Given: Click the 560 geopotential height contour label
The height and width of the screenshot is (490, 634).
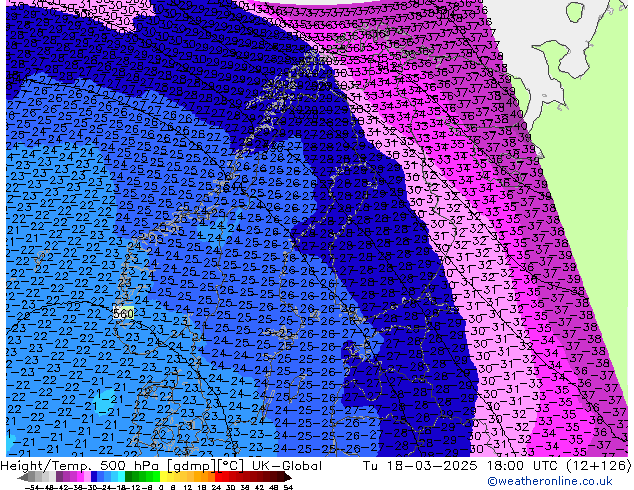Looking at the screenshot, I should click(x=123, y=313).
